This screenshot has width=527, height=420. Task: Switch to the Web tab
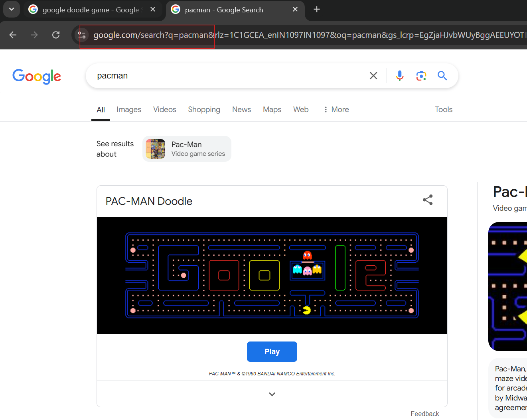pos(301,110)
